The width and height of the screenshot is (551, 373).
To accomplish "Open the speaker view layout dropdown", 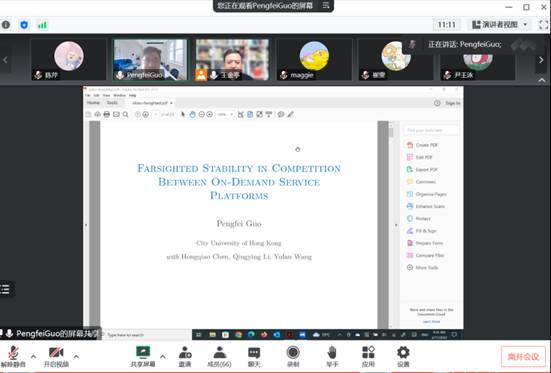I will point(500,25).
